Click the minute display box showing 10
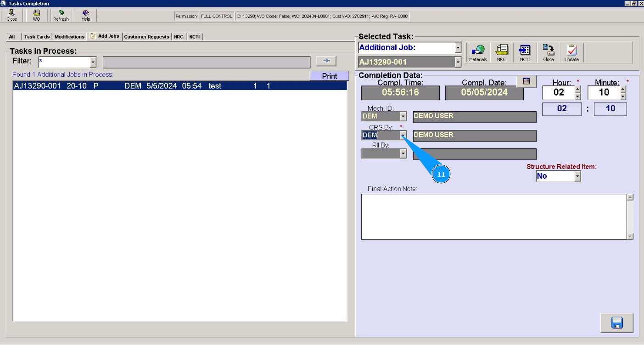This screenshot has height=345, width=644. click(x=610, y=109)
